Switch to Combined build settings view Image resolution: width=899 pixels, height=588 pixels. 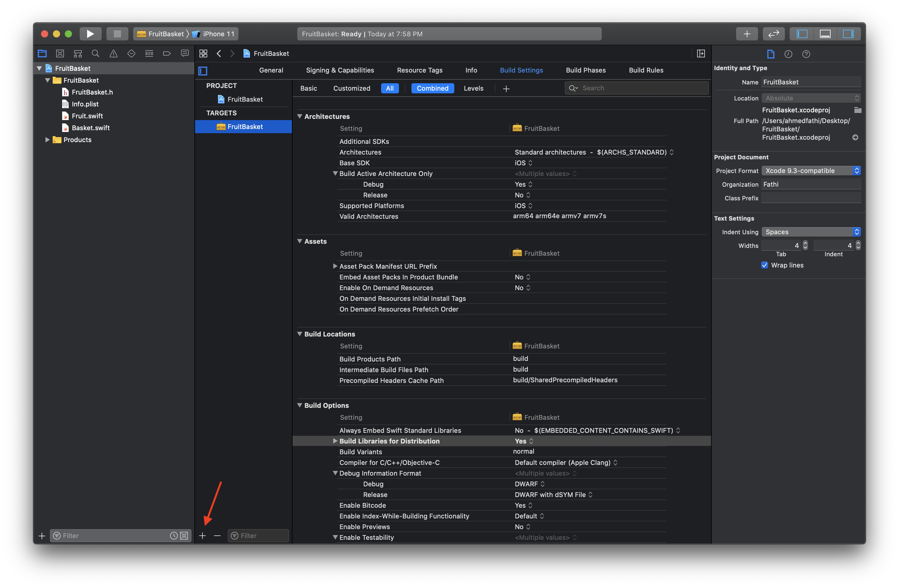pos(433,88)
